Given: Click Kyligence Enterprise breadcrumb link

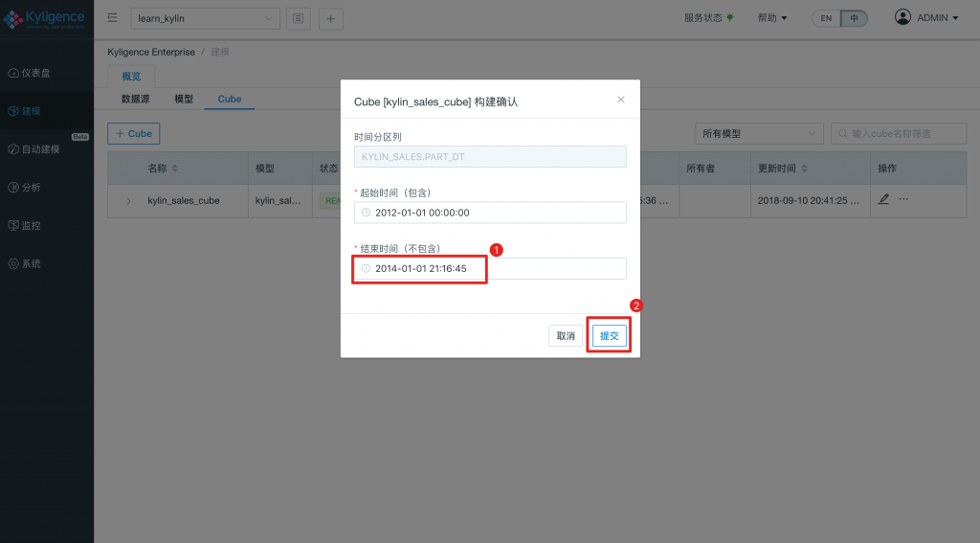Looking at the screenshot, I should [x=151, y=52].
